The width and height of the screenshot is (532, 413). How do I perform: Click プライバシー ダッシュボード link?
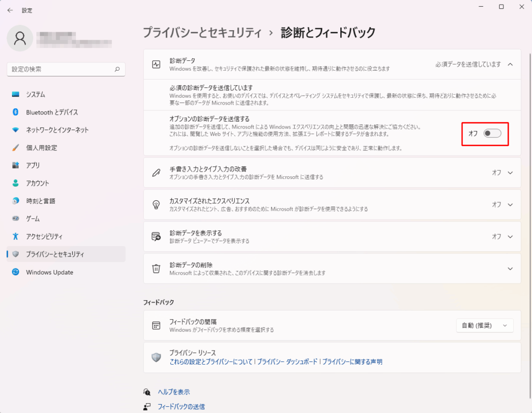click(x=287, y=362)
